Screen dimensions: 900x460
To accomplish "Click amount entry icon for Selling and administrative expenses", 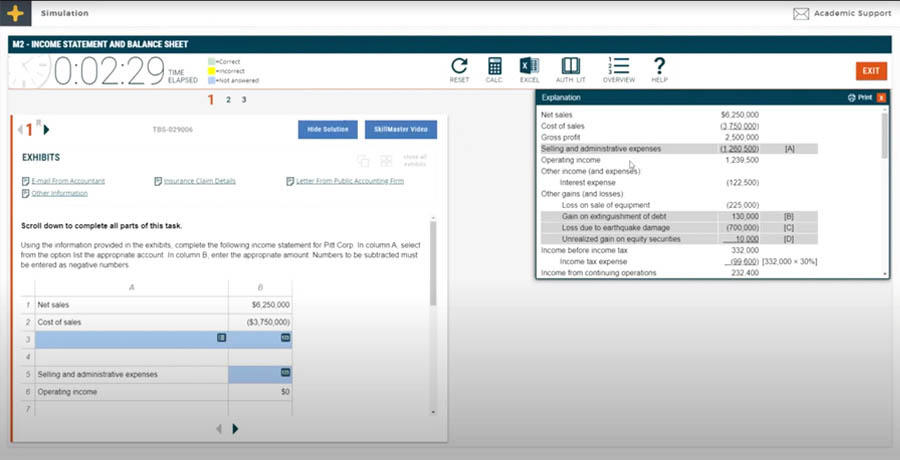I will (285, 373).
